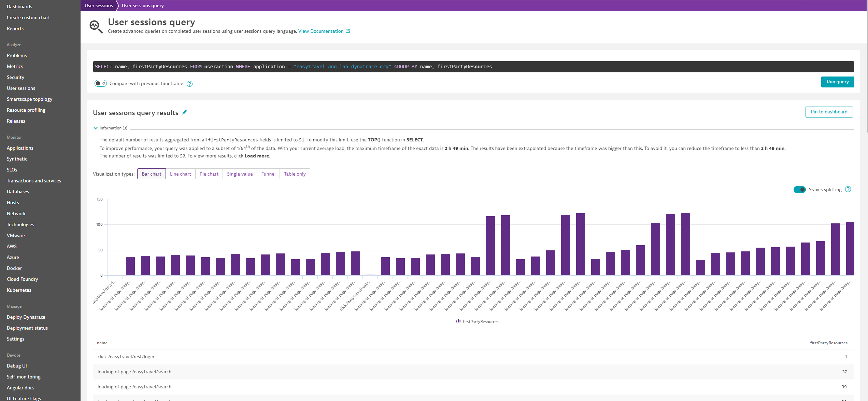Click the firstPartyResources legend chart icon
This screenshot has width=868, height=401.
[458, 321]
